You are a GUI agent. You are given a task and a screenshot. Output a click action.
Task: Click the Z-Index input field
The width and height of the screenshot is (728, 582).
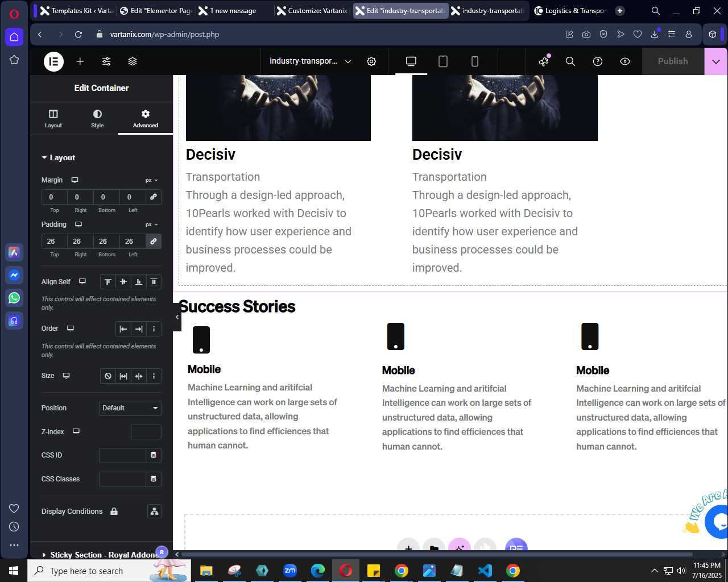click(146, 432)
